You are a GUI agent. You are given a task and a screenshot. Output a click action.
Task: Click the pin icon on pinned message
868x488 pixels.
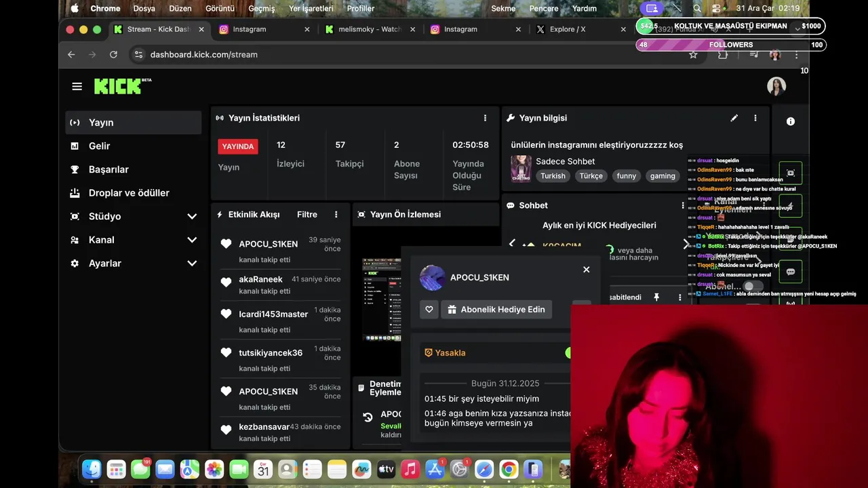click(x=656, y=298)
